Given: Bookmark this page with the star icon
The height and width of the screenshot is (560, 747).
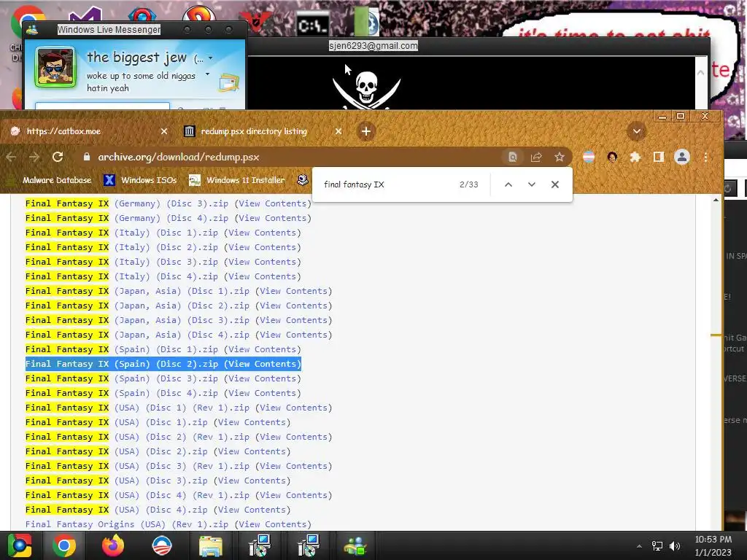Looking at the screenshot, I should pyautogui.click(x=560, y=157).
